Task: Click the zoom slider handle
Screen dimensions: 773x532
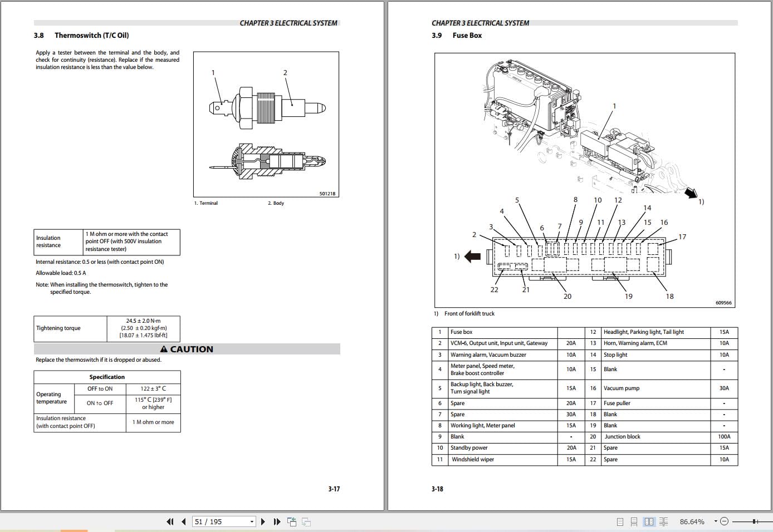Action: pyautogui.click(x=755, y=521)
